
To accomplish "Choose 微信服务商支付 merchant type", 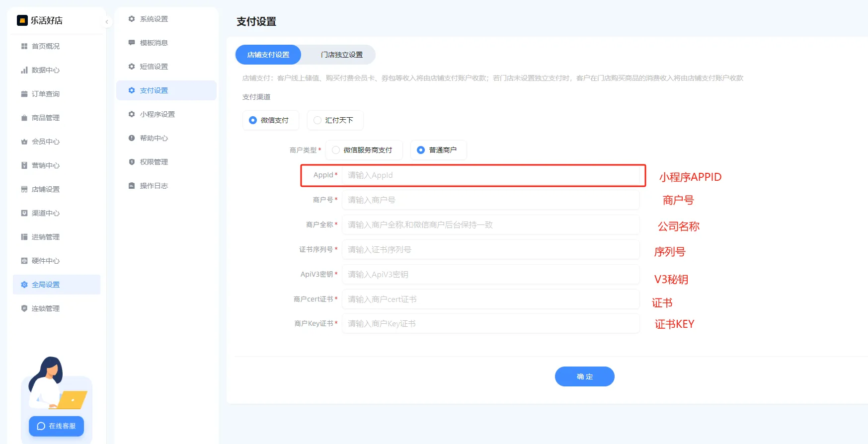I will [x=364, y=150].
